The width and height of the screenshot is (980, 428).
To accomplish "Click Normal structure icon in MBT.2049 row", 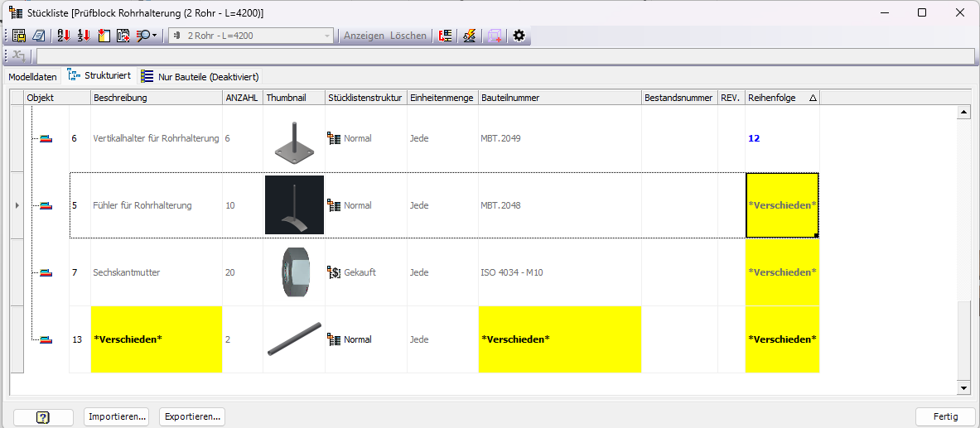I will click(334, 138).
